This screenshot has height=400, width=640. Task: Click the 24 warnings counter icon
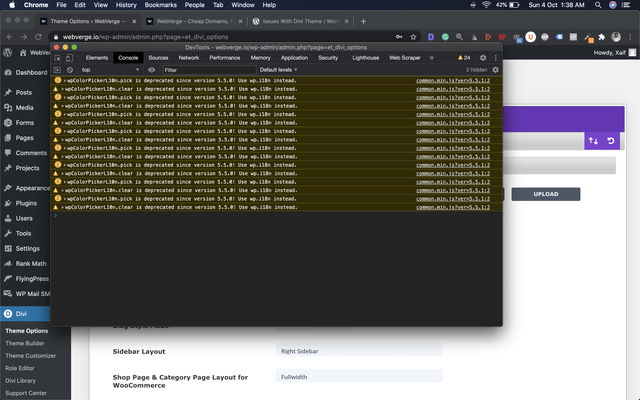tap(464, 58)
